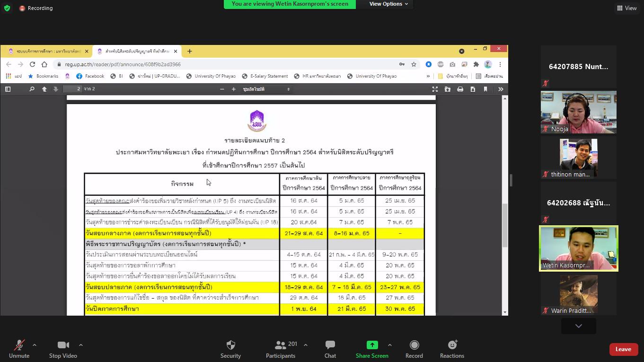
Task: Open the tab search dropdown arrow
Action: 461,51
